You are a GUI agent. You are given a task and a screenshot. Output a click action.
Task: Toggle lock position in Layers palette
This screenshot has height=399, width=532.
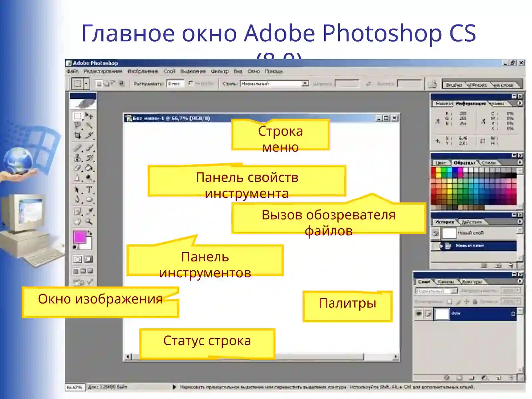[x=466, y=302]
